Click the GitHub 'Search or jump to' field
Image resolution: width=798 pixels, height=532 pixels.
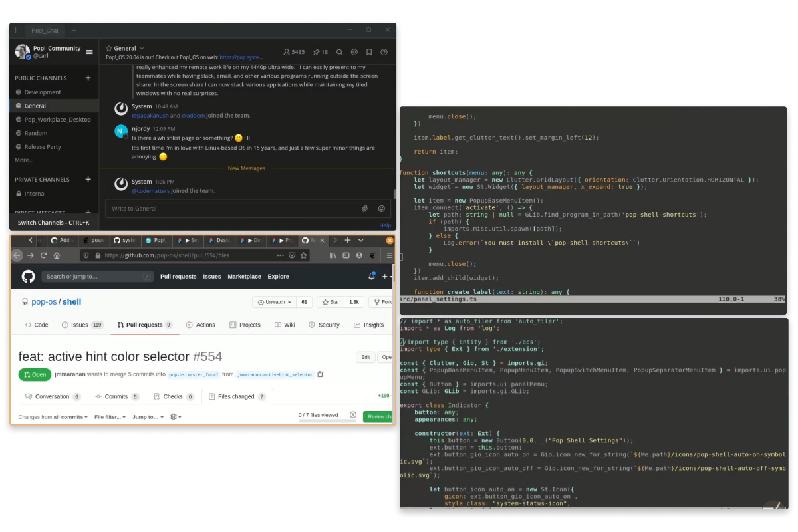coord(98,277)
